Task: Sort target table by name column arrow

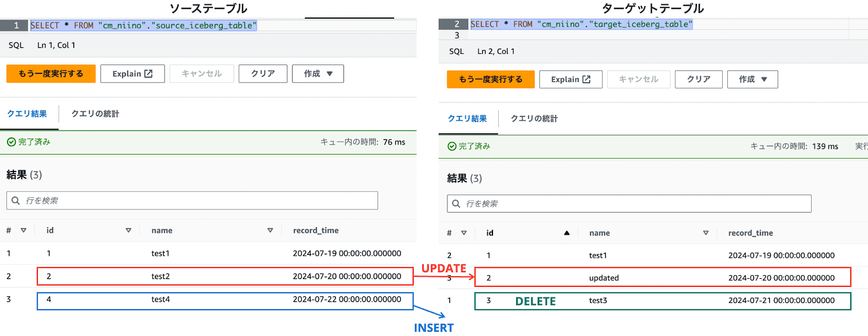Action: pyautogui.click(x=706, y=233)
